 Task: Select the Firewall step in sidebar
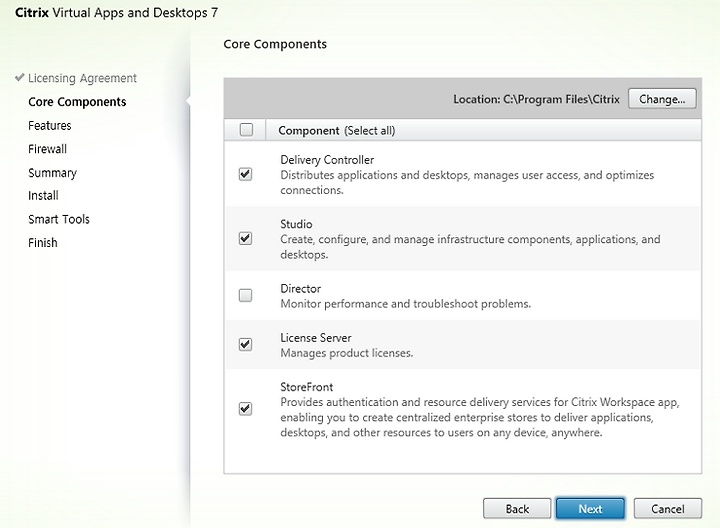tap(47, 149)
